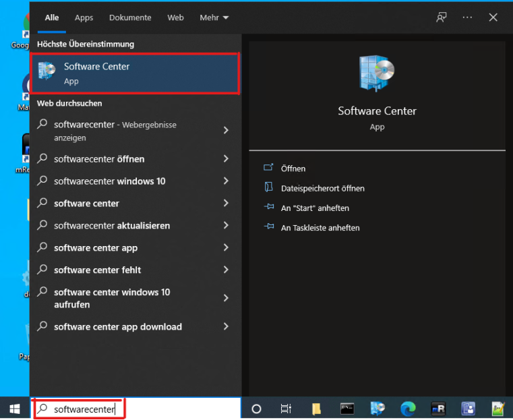
Task: Choose 'An Taskleiste anheften' action
Action: (x=320, y=228)
